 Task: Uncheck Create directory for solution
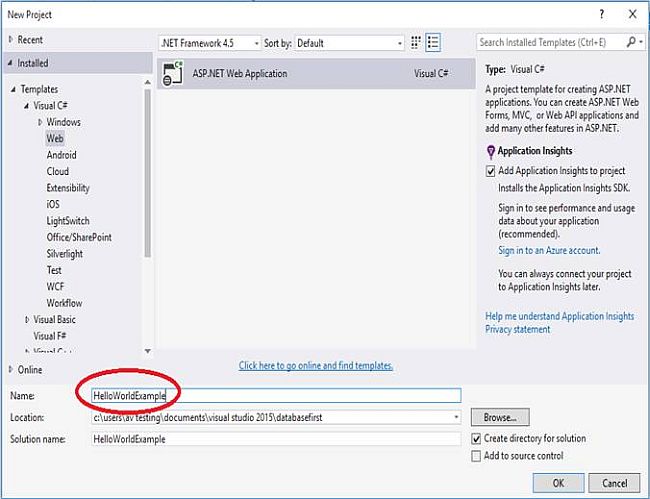pos(476,439)
